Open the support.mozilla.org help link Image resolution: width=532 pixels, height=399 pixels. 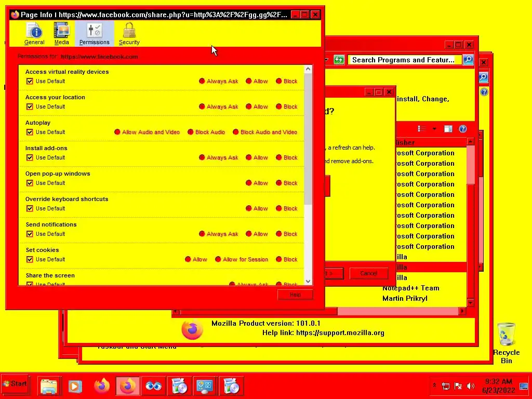340,333
